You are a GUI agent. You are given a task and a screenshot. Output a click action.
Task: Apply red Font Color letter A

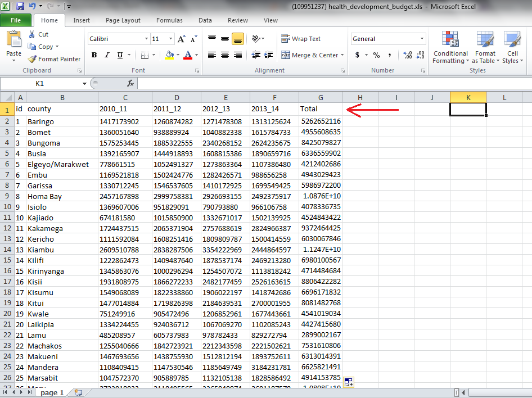pyautogui.click(x=188, y=55)
